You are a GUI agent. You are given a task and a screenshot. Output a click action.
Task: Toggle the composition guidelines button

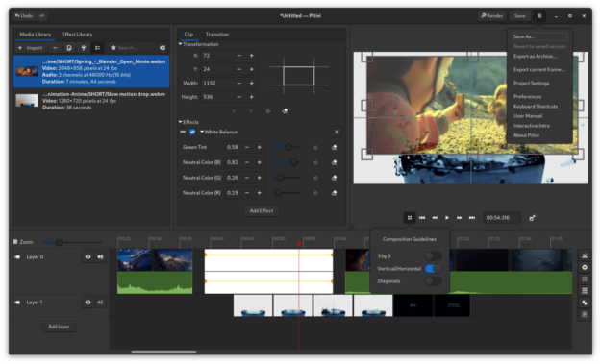tap(410, 218)
